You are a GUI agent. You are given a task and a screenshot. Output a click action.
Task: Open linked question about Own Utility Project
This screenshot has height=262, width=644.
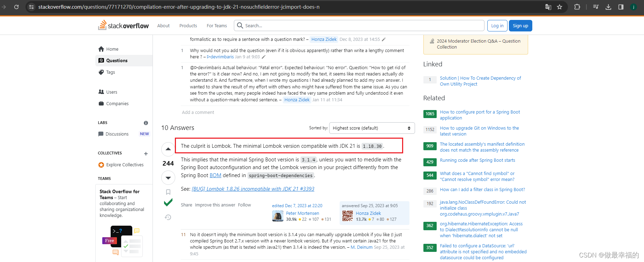point(480,81)
